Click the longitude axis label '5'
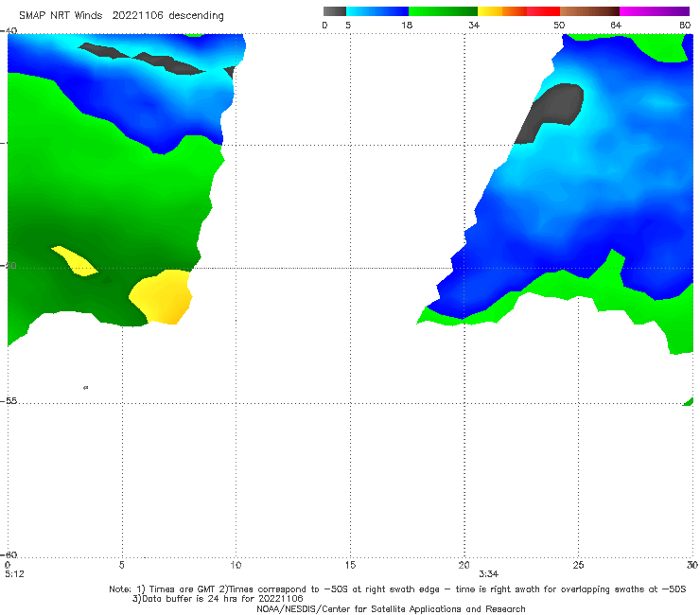Viewport: 700px width, 615px height. click(121, 565)
